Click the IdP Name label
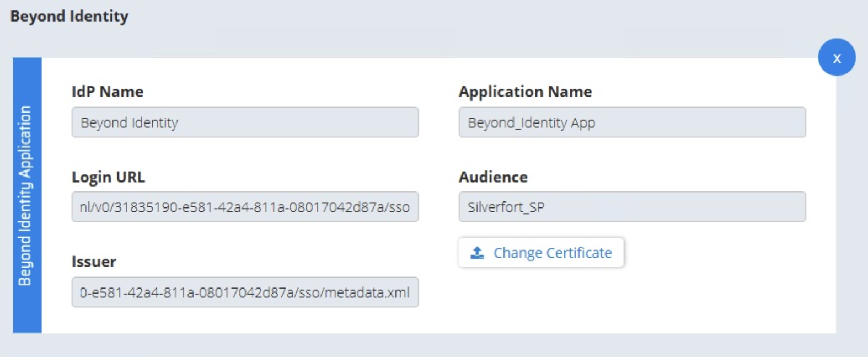The image size is (868, 357). point(108,92)
